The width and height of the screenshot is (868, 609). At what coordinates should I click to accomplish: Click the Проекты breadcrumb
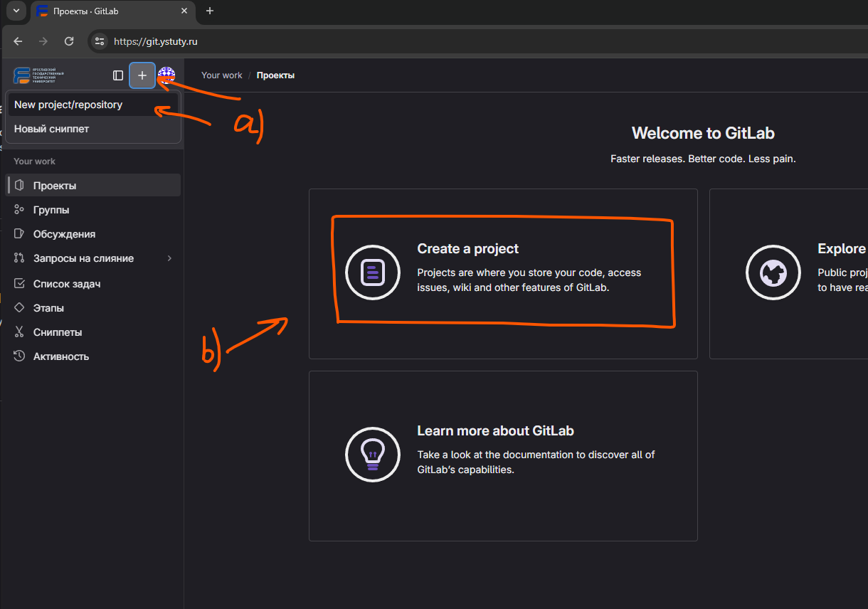click(x=275, y=75)
